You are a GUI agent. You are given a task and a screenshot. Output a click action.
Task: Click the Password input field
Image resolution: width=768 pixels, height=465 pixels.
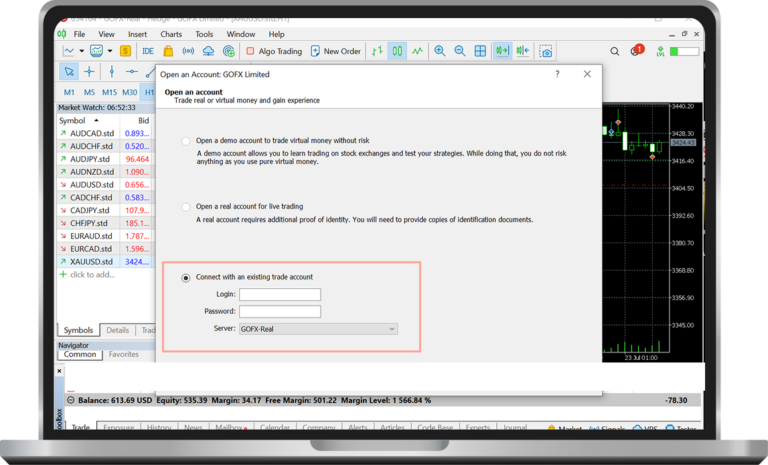(280, 312)
